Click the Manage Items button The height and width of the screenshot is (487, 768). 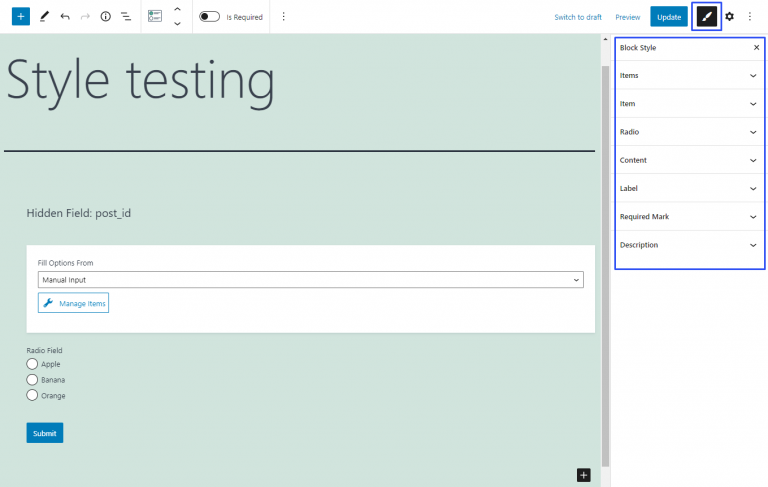point(73,303)
